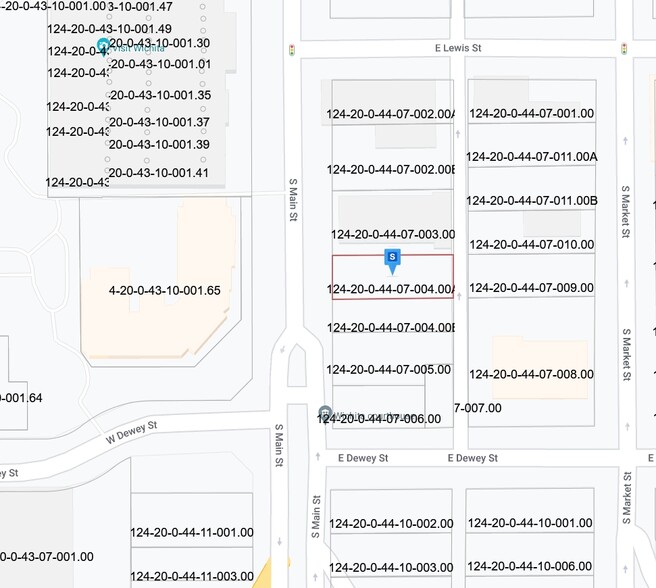This screenshot has height=588, width=656.
Task: Choose parcel 124-20-0-44-10-006.00
Action: click(x=531, y=566)
